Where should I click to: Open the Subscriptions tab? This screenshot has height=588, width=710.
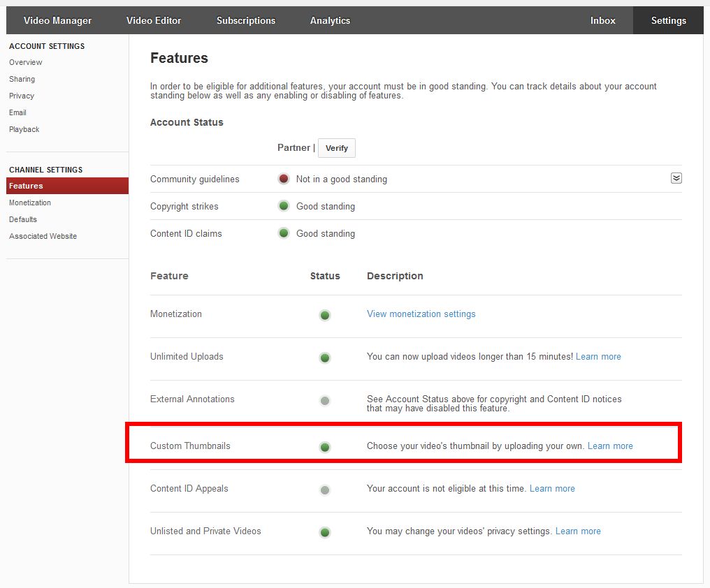(246, 20)
